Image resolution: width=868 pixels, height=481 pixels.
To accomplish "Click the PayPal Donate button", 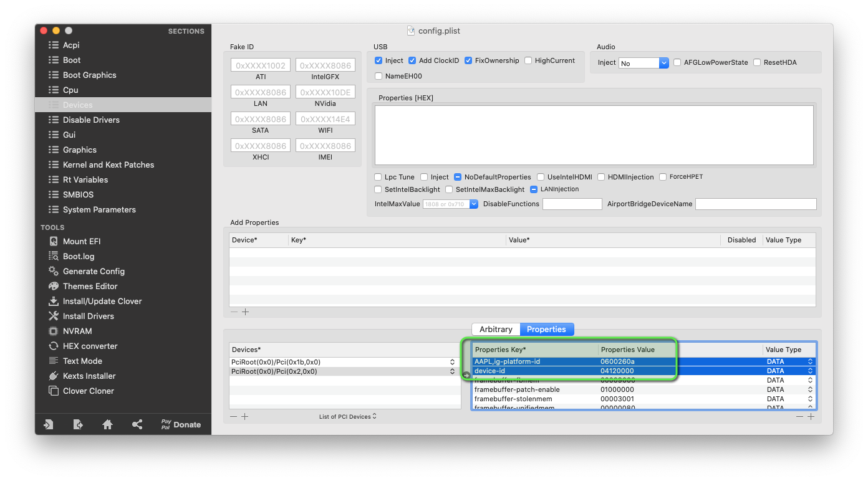I will (x=181, y=424).
